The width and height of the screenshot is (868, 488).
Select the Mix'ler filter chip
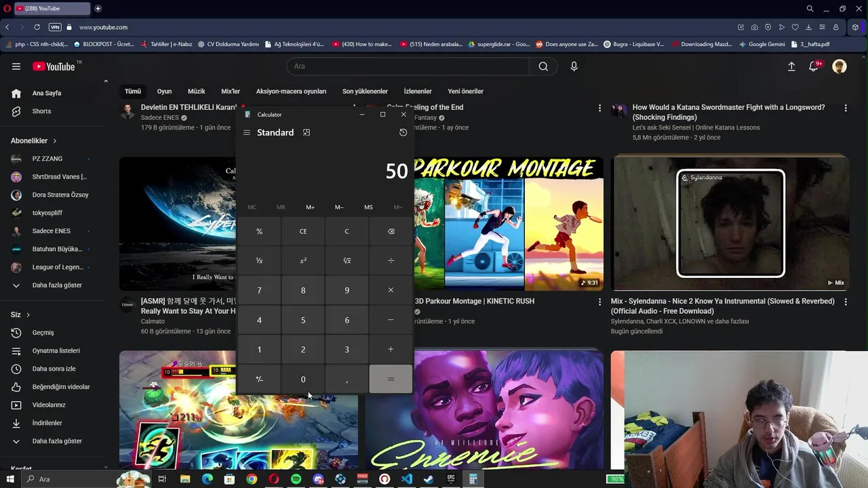(231, 91)
